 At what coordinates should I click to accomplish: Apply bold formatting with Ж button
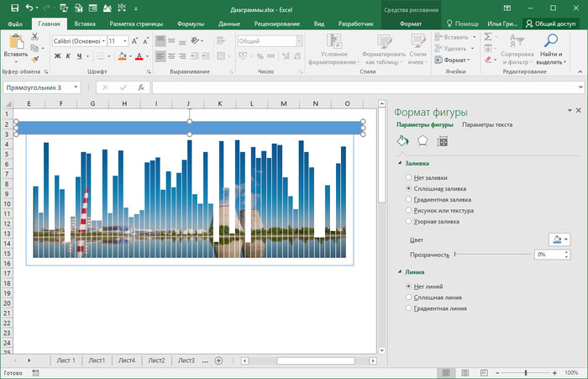coord(57,56)
